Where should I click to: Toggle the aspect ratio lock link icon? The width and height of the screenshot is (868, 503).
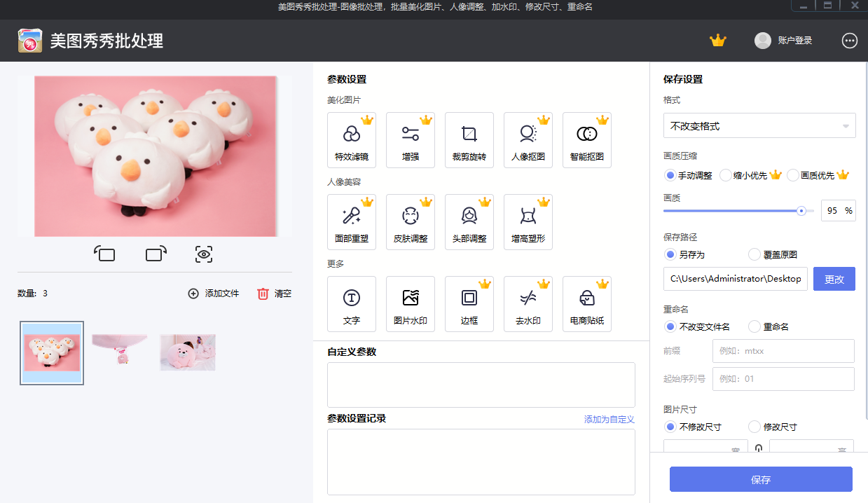tap(759, 448)
